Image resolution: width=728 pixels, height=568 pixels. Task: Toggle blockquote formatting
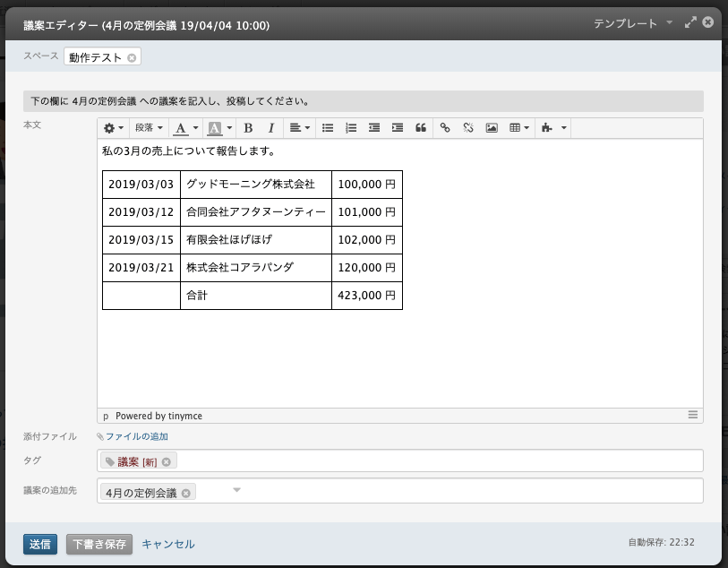click(x=421, y=128)
